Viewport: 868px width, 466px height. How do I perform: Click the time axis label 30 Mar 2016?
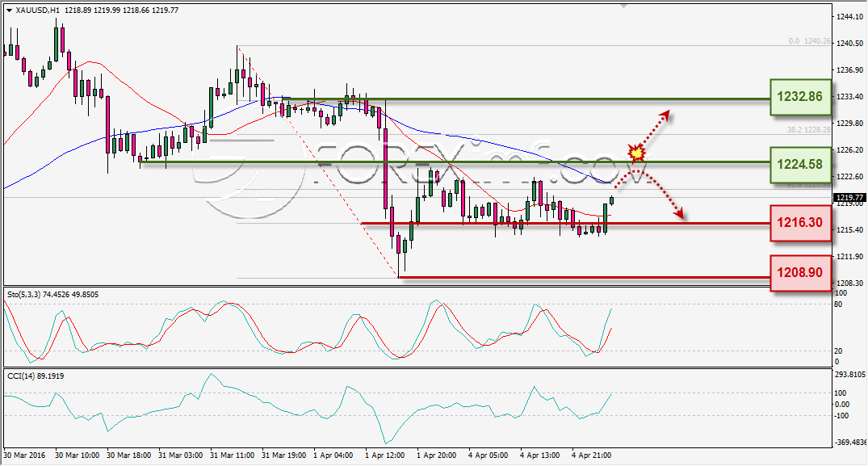tap(25, 455)
